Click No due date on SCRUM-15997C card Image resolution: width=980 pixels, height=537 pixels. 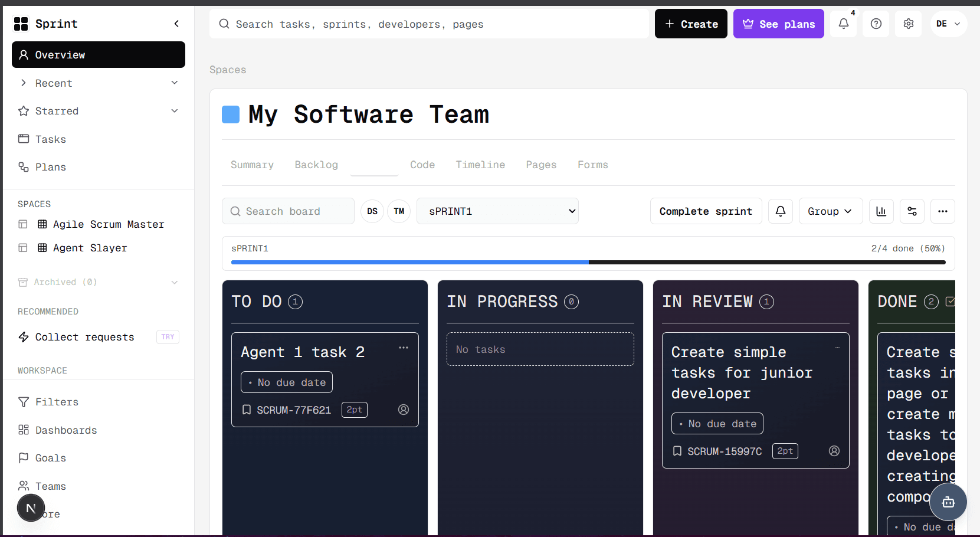[717, 424]
